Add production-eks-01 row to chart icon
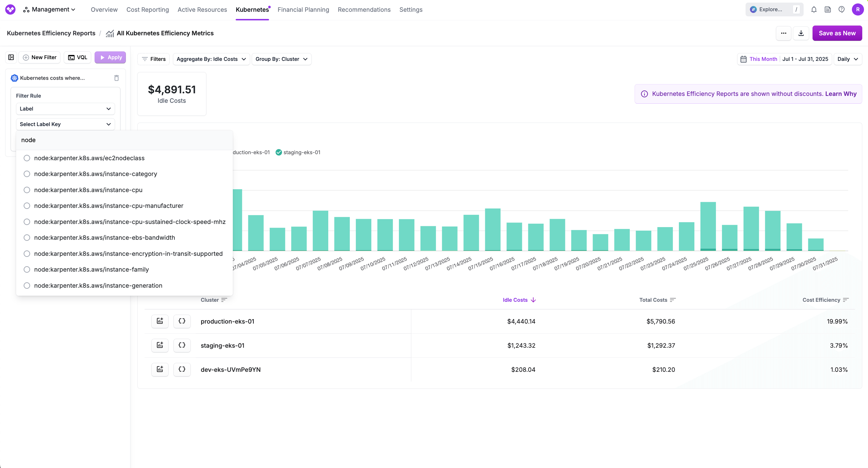This screenshot has height=468, width=868. (x=160, y=321)
